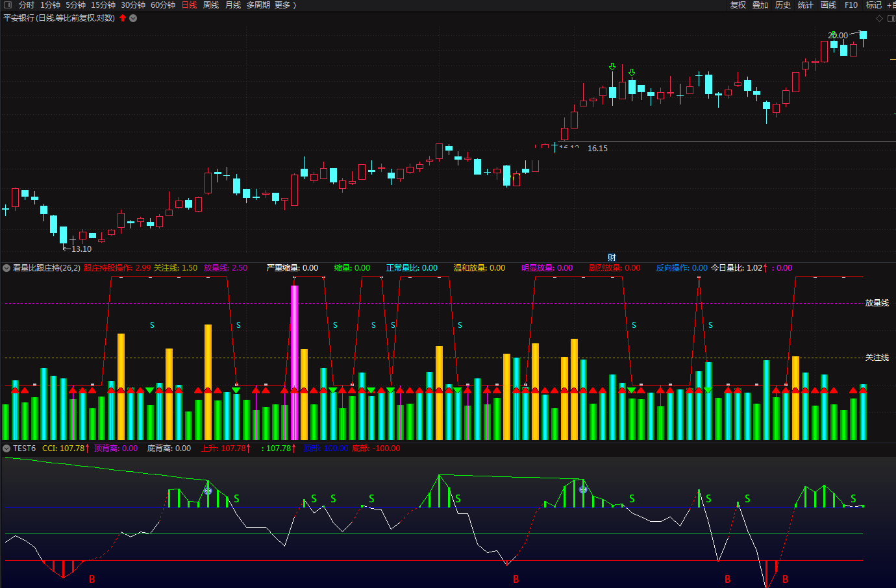Click the 复权 adjustment button
896x588 pixels.
[738, 5]
